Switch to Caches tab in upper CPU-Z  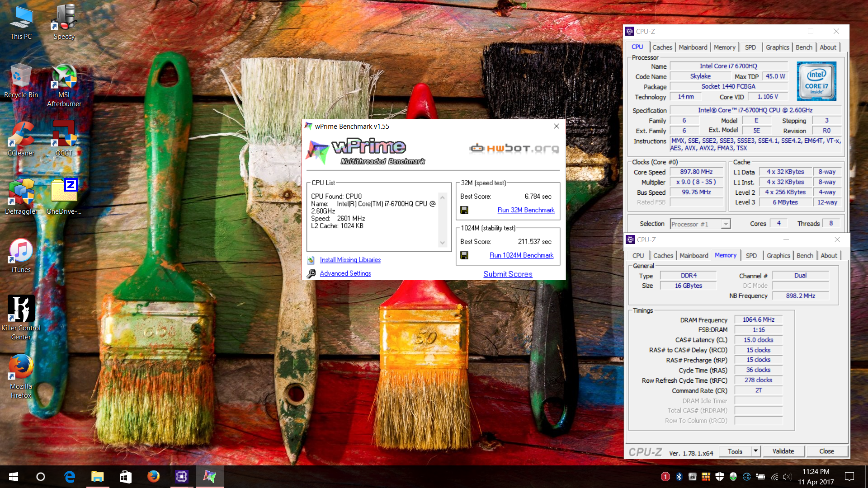click(x=662, y=47)
